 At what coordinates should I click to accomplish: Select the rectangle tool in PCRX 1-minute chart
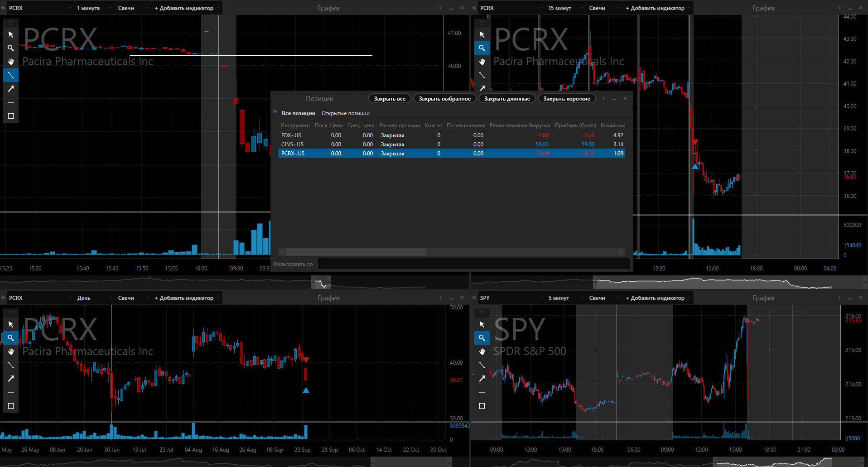pos(11,116)
